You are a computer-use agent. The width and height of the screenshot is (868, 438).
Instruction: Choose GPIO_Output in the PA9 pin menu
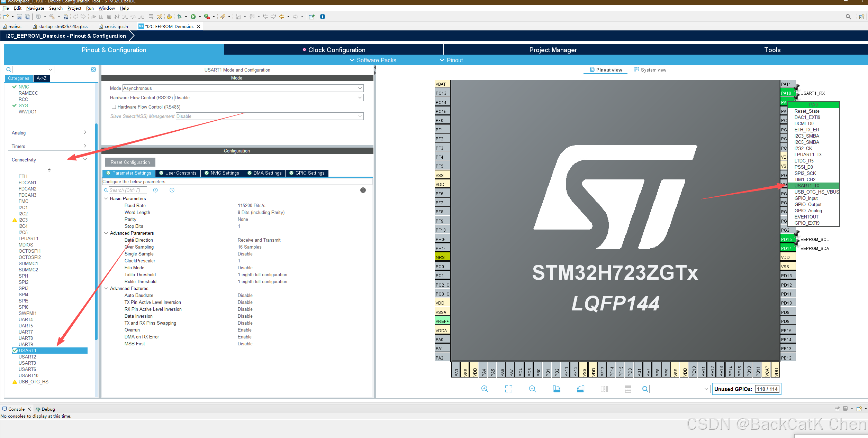[x=814, y=204]
